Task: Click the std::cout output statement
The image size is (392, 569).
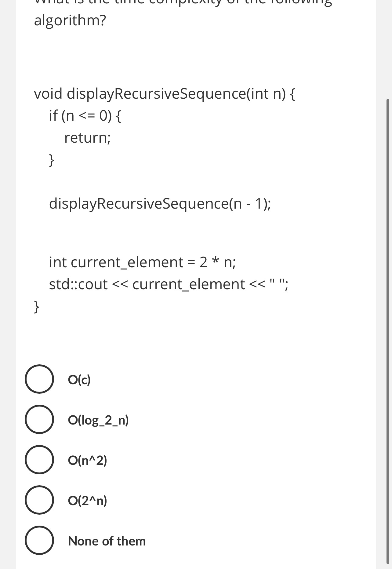Action: point(168,284)
